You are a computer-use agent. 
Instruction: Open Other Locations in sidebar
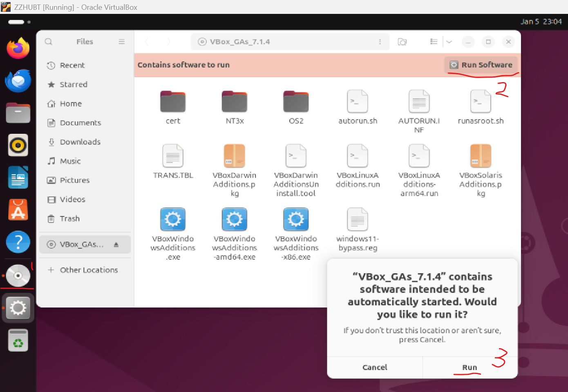coord(85,270)
